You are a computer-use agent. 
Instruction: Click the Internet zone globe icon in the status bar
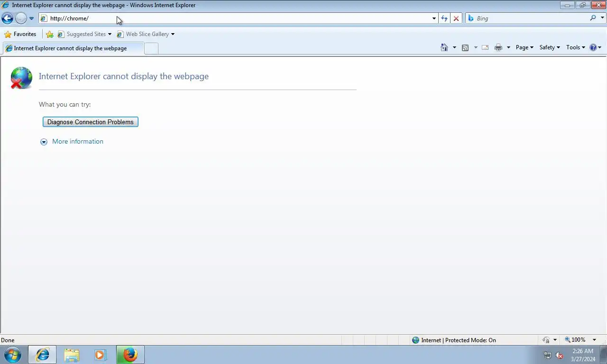tap(415, 340)
